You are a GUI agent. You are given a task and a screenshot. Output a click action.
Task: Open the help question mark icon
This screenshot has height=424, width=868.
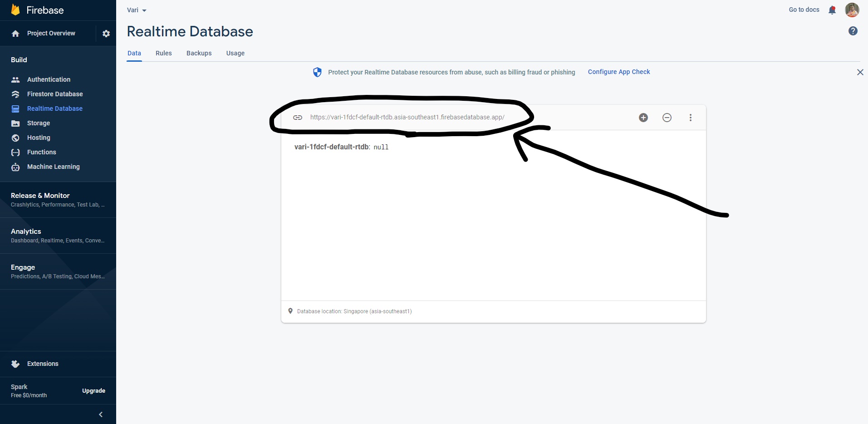(x=853, y=31)
